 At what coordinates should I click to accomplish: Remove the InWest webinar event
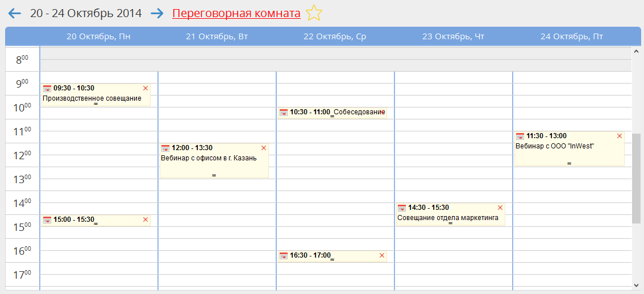coord(620,136)
